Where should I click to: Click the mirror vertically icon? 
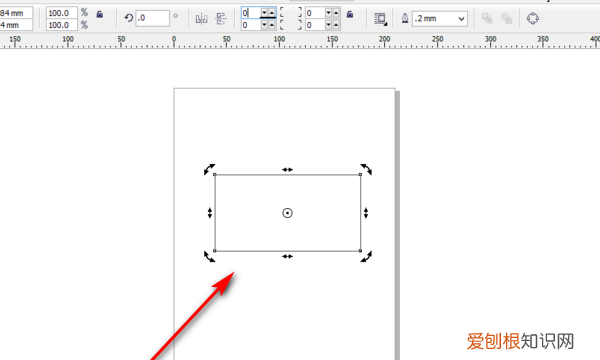(x=221, y=18)
